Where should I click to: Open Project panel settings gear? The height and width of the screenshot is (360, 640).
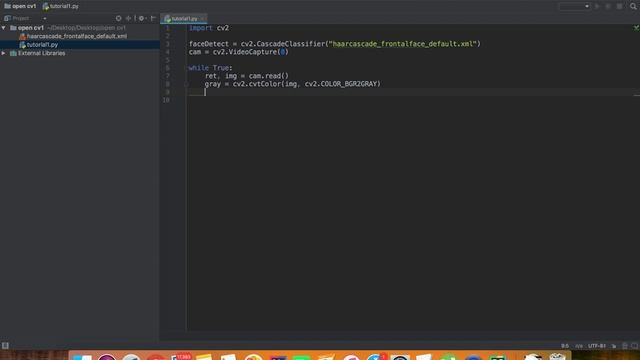pos(142,18)
